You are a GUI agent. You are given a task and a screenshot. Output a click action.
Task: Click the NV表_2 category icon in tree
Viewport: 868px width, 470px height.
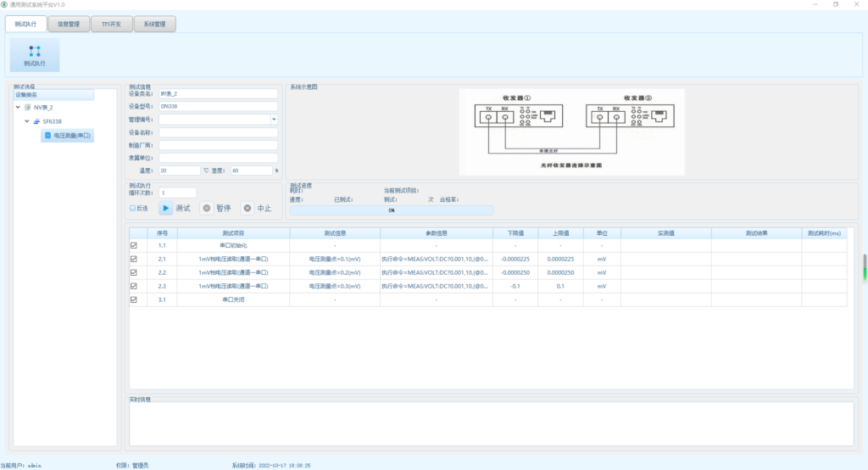coord(27,108)
